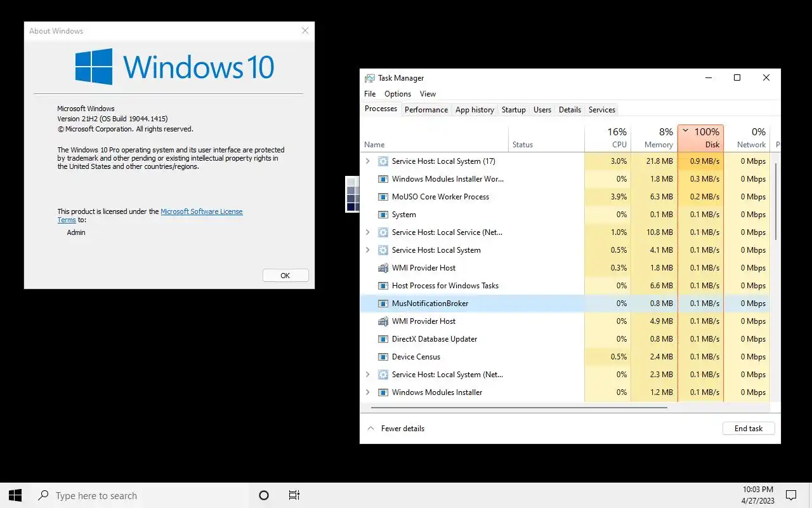Select the DirectX Database Updater row

(x=565, y=339)
